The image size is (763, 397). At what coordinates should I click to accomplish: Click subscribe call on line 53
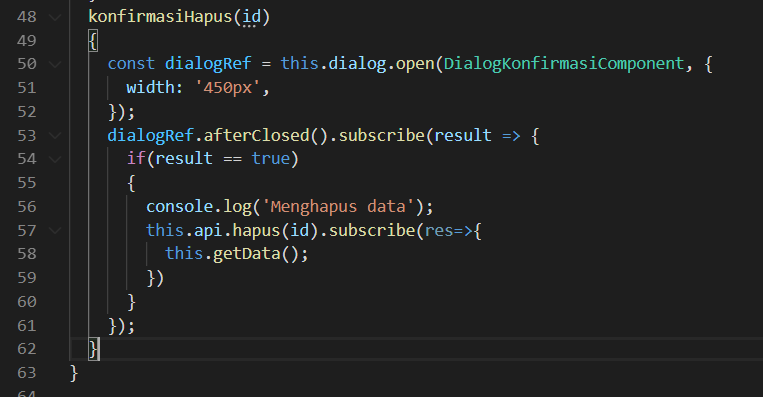(x=382, y=135)
